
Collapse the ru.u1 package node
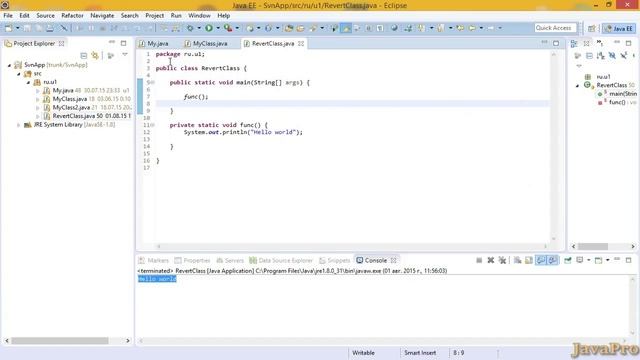click(x=28, y=82)
